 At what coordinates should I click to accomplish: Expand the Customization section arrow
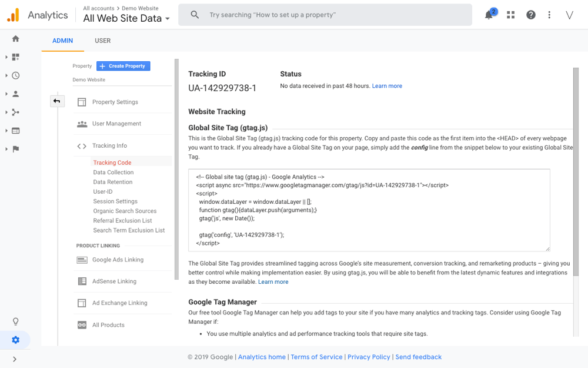pyautogui.click(x=6, y=57)
